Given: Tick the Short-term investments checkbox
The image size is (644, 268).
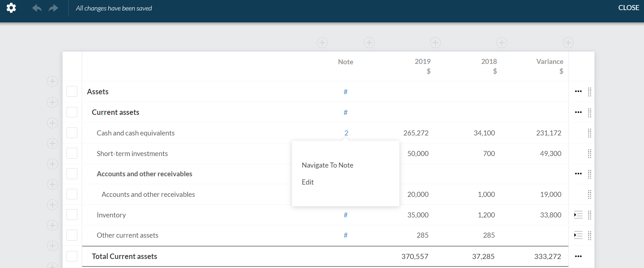Looking at the screenshot, I should (72, 154).
